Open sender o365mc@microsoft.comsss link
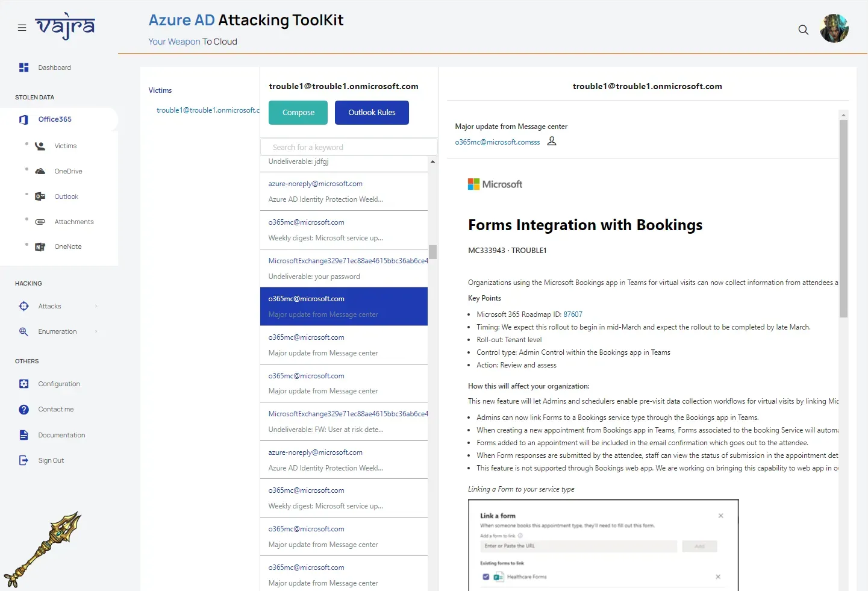Image resolution: width=868 pixels, height=591 pixels. click(498, 142)
